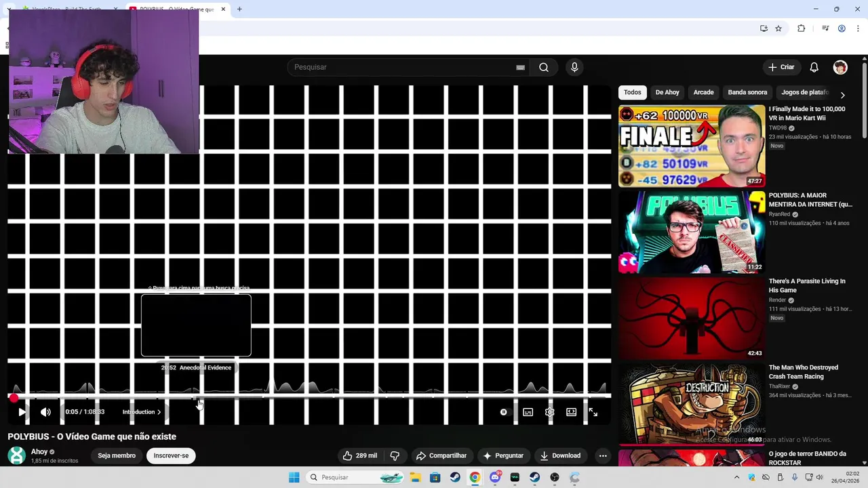Screen dimensions: 868x488
Task: Open the Windows Start menu
Action: [294, 477]
